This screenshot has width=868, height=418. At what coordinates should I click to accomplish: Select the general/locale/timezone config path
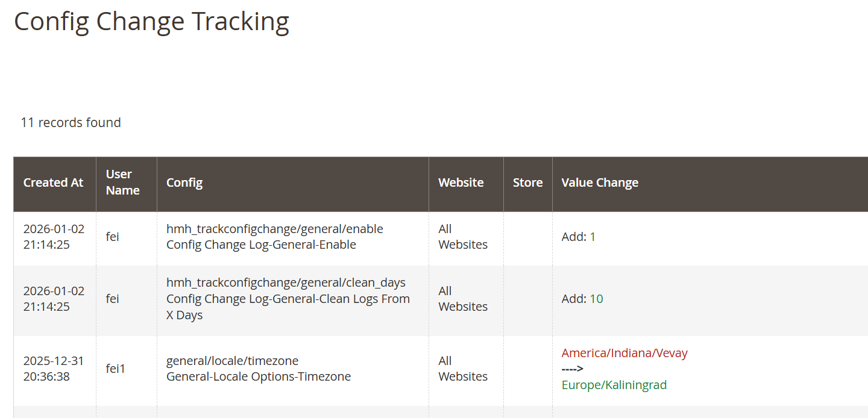[x=232, y=360]
